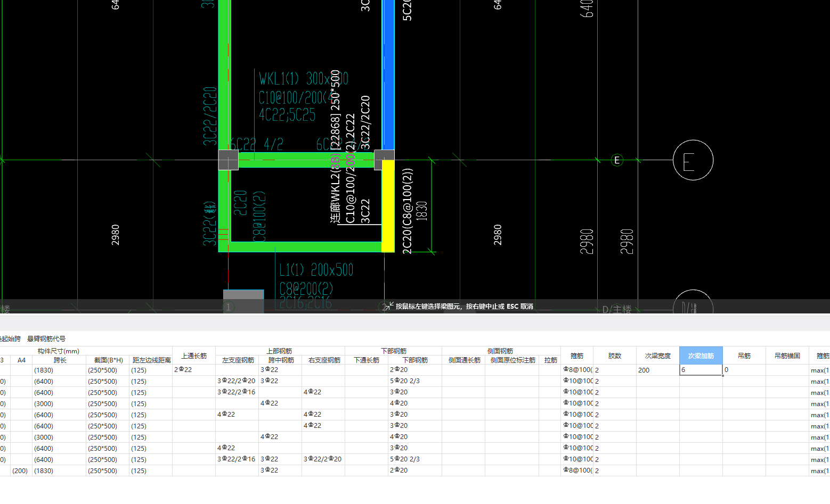
Task: Click the 下通长筋 column header
Action: 367,360
